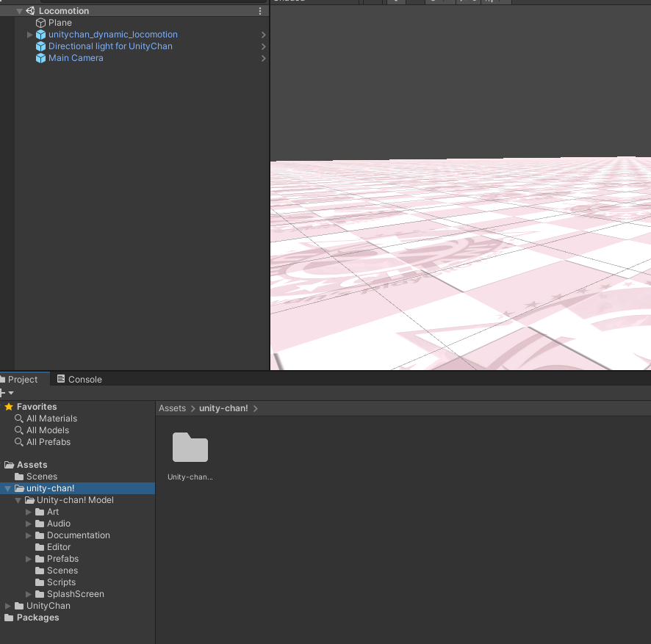Image resolution: width=651 pixels, height=644 pixels.
Task: Click the prefab cube icon of unitychan_dynamic_locomotion
Action: click(x=40, y=35)
